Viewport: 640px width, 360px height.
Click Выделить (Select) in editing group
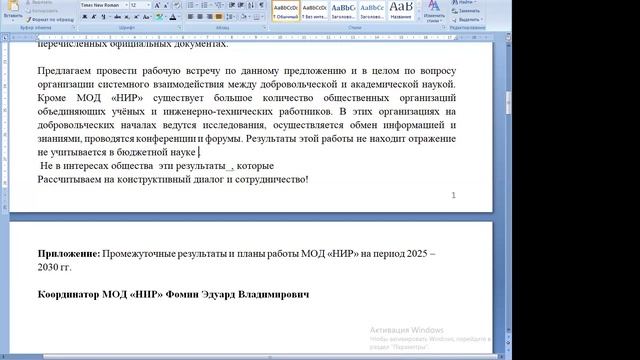[467, 19]
